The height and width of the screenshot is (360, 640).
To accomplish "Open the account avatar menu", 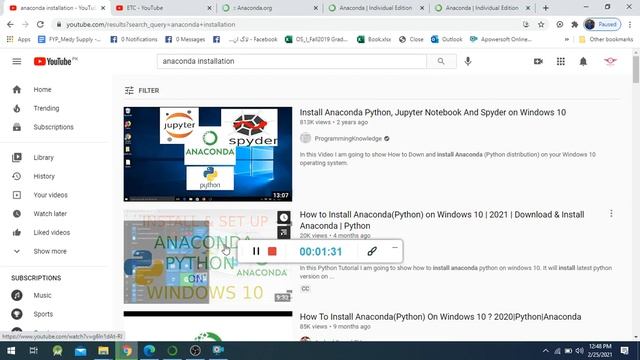I will point(610,61).
